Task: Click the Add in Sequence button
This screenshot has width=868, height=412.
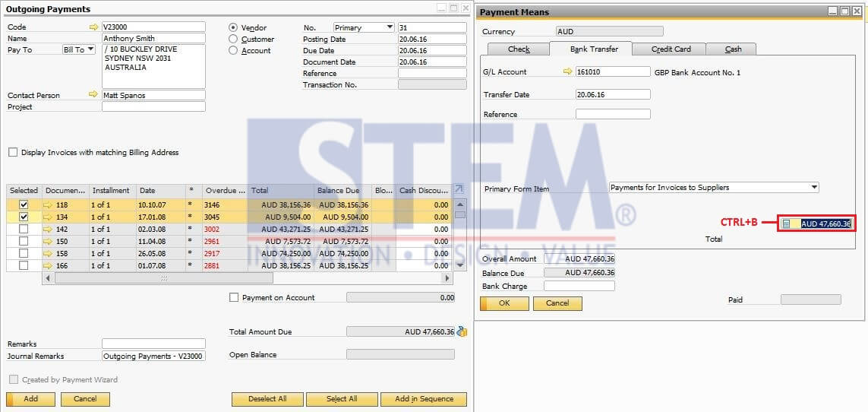Action: [x=424, y=399]
